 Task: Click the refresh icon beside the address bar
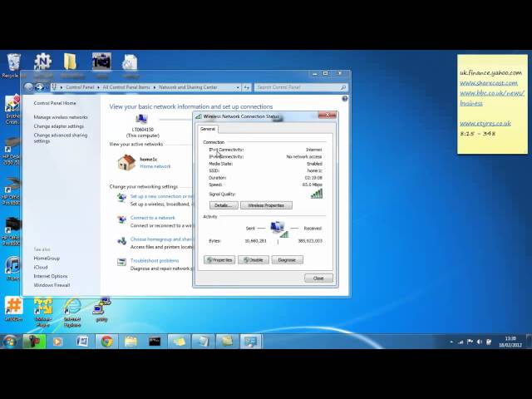pos(247,87)
